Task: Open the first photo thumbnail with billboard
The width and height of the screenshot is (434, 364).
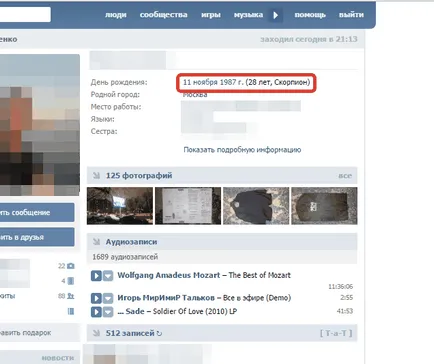Action: 120,206
